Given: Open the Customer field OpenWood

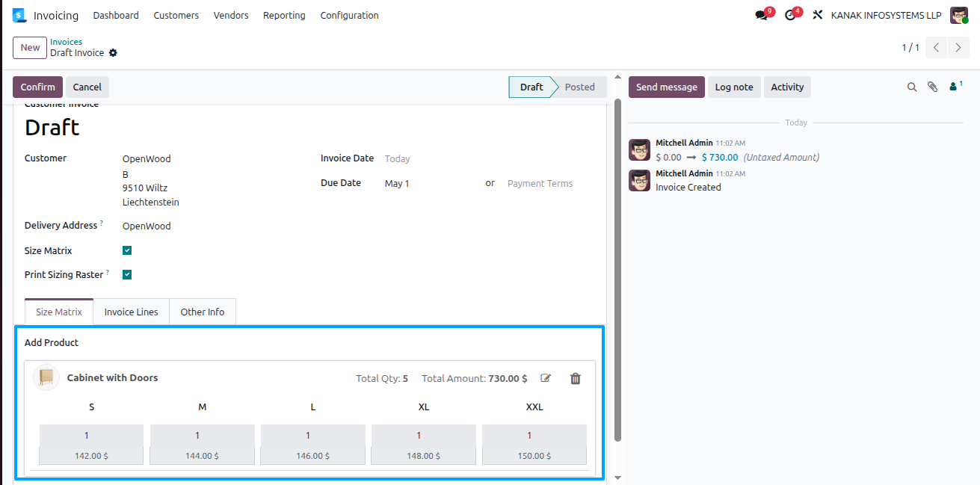Looking at the screenshot, I should (147, 158).
